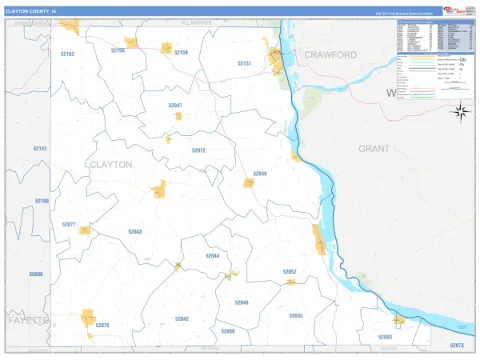Click ZIP code label 52052

coord(289,272)
